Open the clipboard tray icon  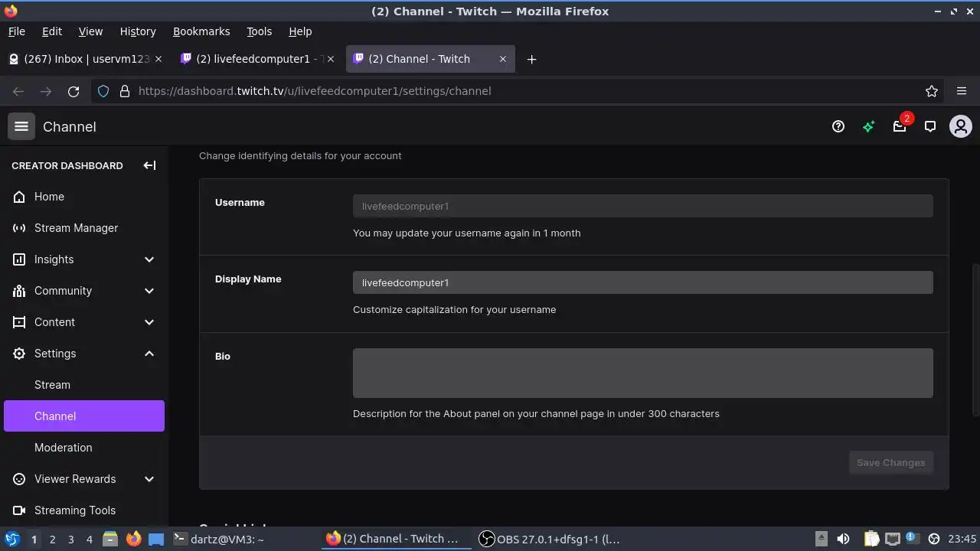[x=871, y=539]
